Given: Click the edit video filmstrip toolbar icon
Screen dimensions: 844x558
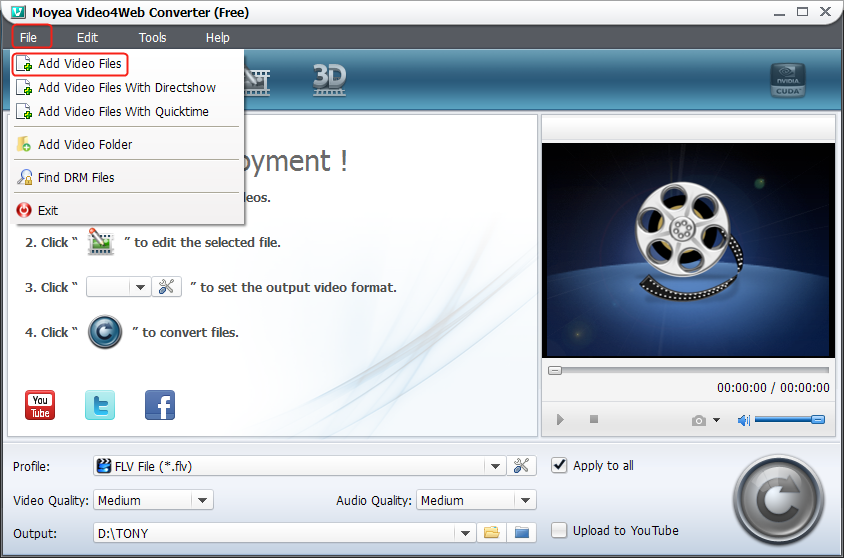Looking at the screenshot, I should tap(257, 81).
